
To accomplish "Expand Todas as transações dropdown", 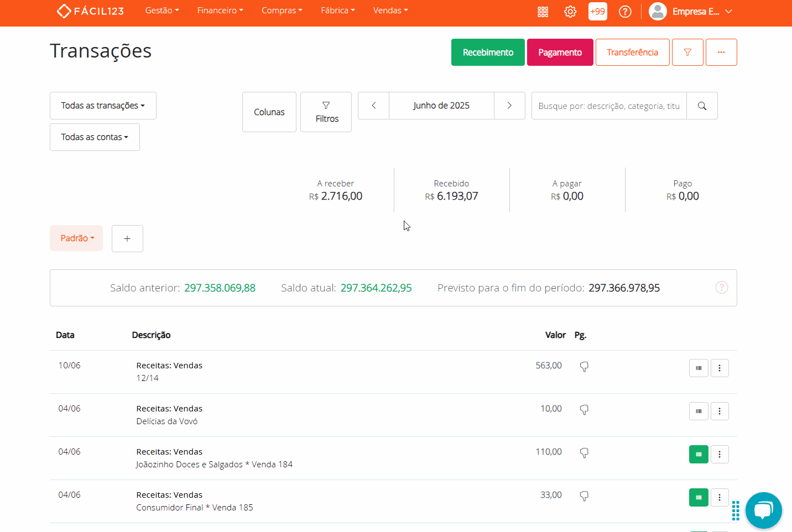I will click(103, 106).
